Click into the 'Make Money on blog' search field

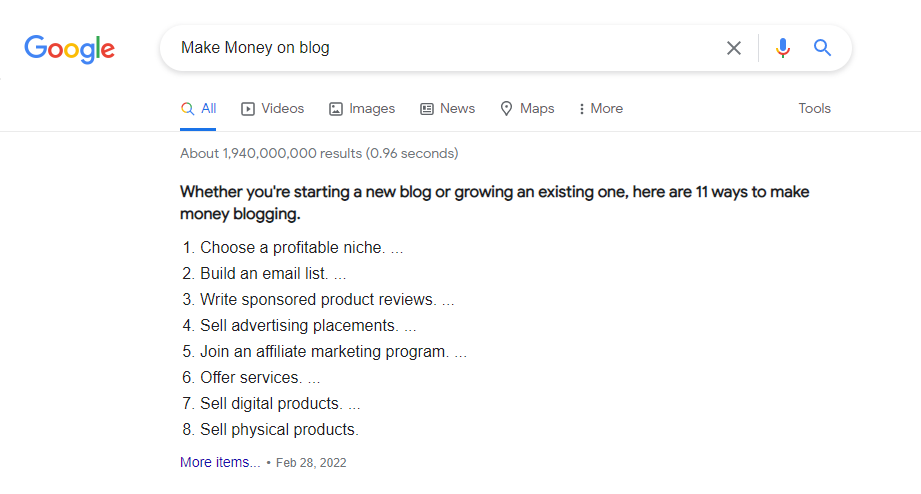tap(440, 48)
